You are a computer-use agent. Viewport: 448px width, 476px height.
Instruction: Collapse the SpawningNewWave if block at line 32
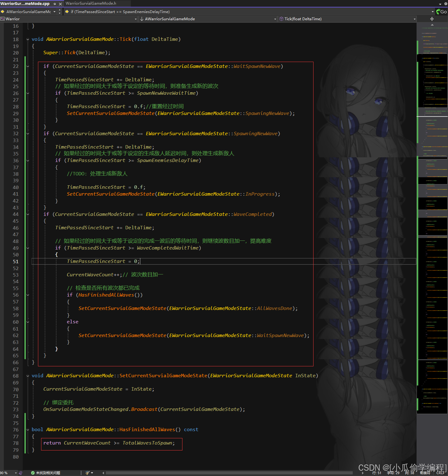tap(28, 134)
